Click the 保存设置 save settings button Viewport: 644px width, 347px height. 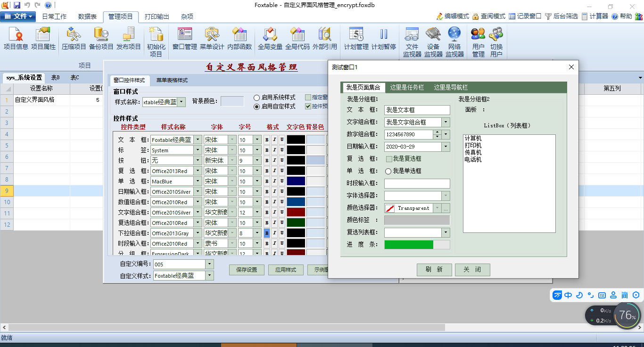coord(247,270)
